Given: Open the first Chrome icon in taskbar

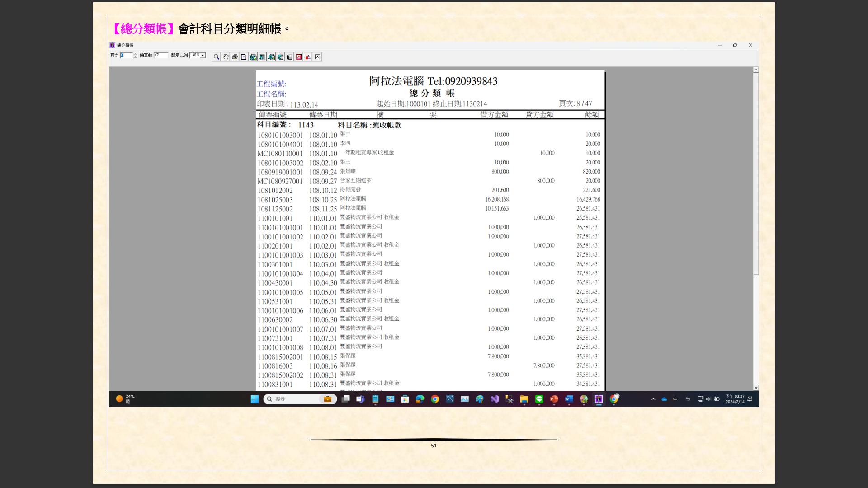Looking at the screenshot, I should pyautogui.click(x=435, y=399).
